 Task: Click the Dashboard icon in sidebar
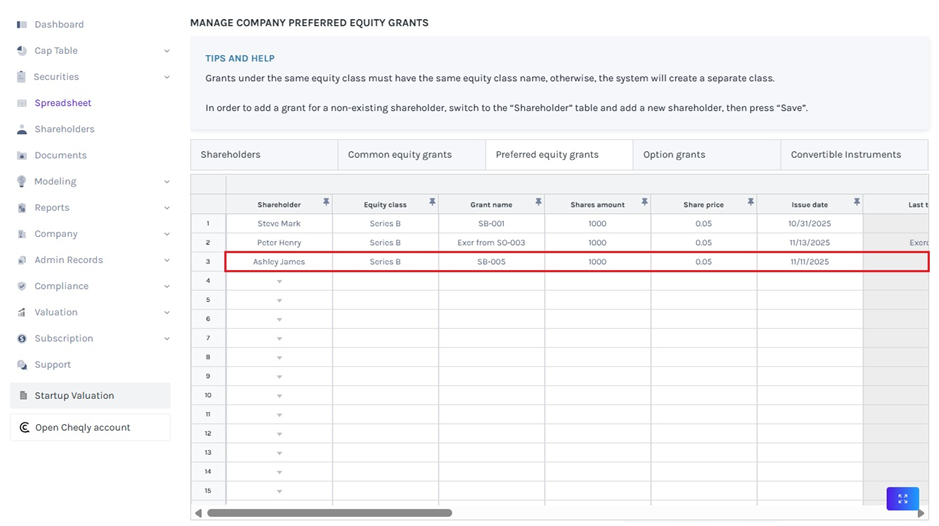[22, 24]
